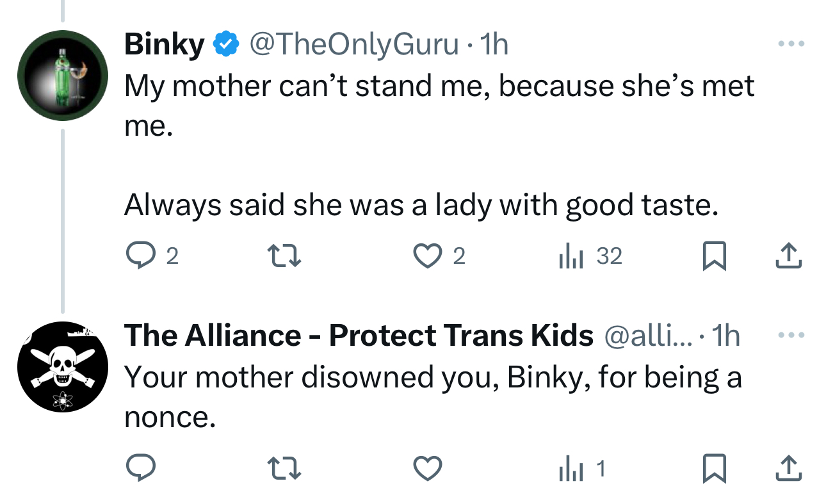Open The Alliance - Protect Trans Kids profile name
The image size is (826, 504).
point(359,336)
